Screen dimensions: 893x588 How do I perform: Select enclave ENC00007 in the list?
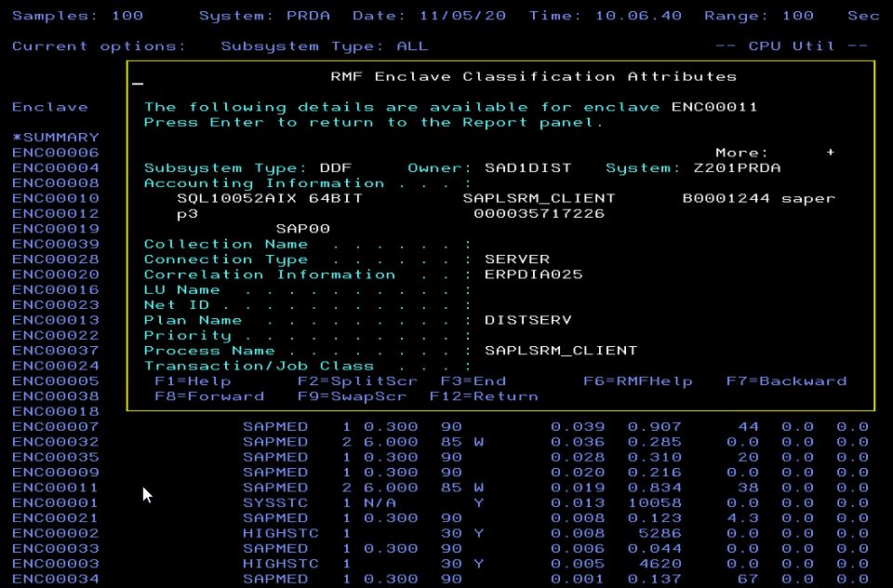pos(55,427)
